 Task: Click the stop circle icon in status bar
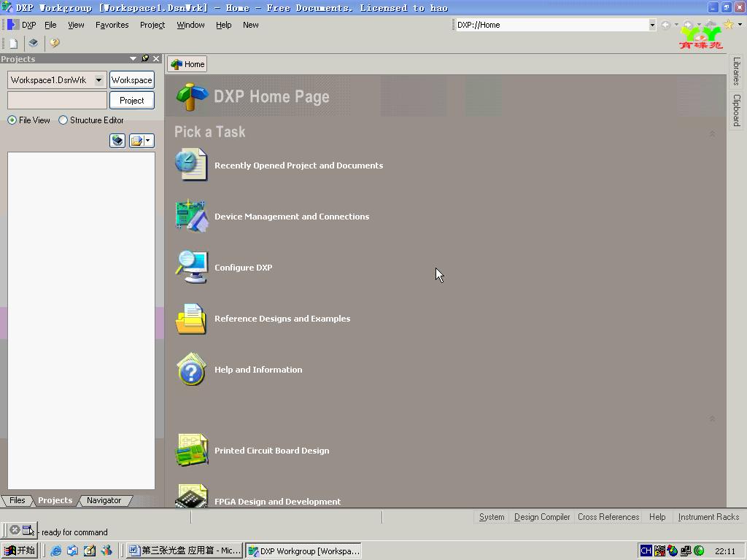point(15,530)
